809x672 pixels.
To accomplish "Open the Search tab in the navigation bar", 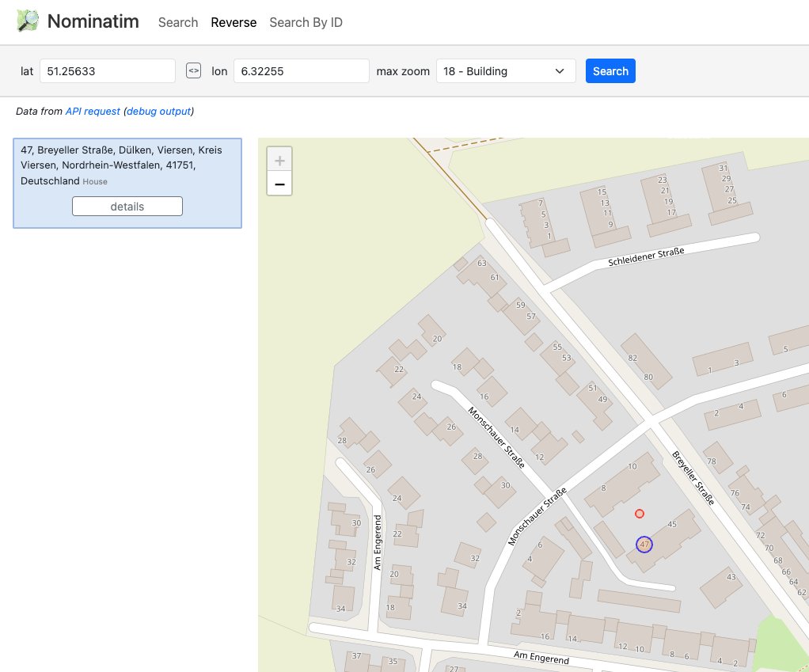I will [177, 22].
